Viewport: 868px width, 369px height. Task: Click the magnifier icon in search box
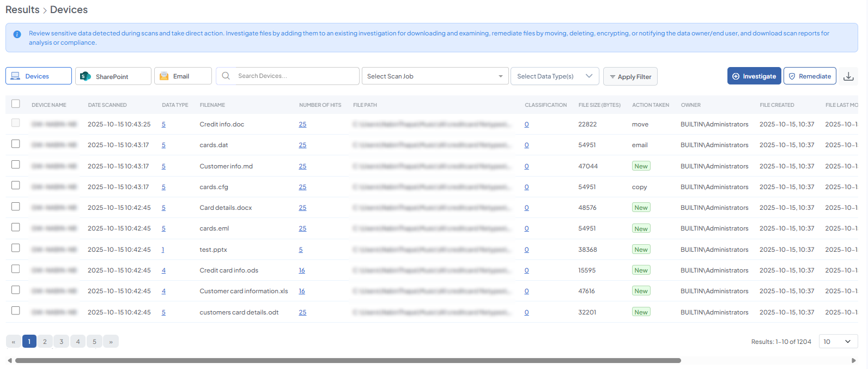pos(226,76)
